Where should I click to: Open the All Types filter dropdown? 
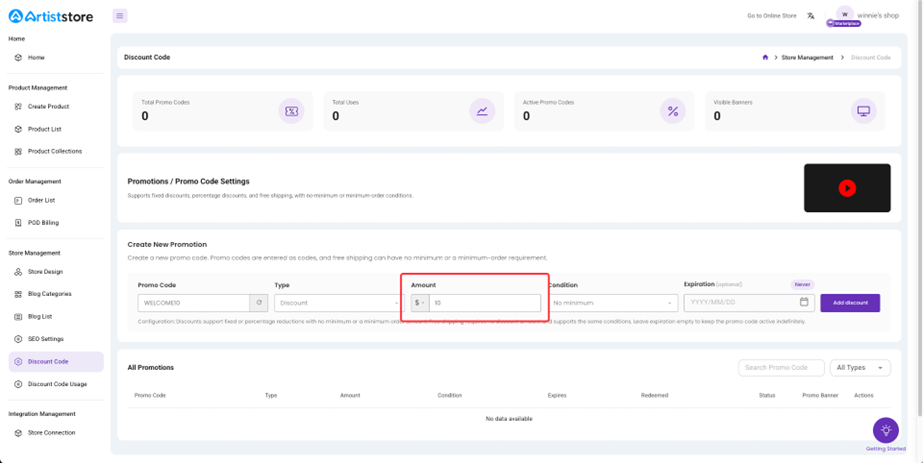pyautogui.click(x=860, y=368)
